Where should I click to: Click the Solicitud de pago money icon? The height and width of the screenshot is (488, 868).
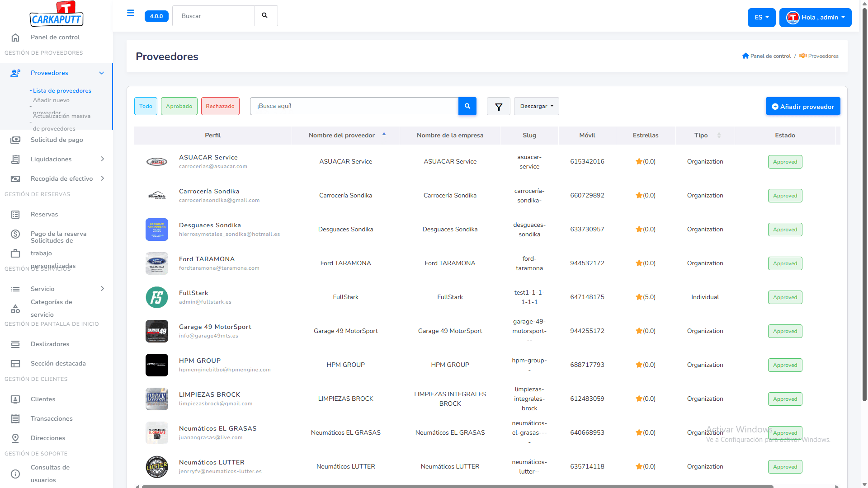point(15,140)
